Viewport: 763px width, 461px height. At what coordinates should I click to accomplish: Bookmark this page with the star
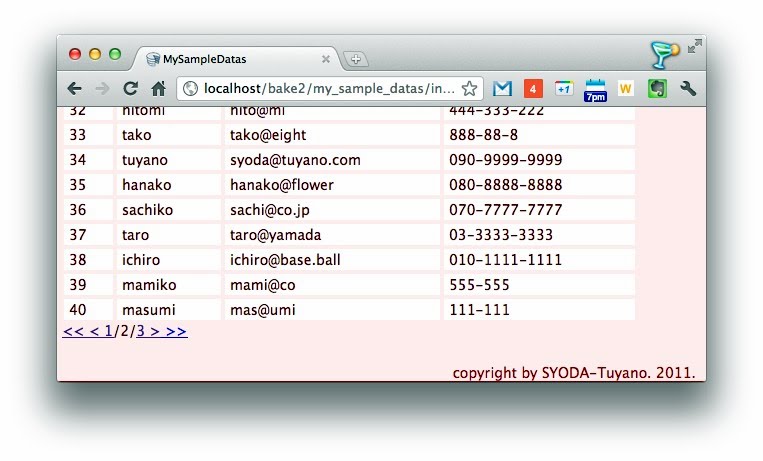[x=469, y=88]
